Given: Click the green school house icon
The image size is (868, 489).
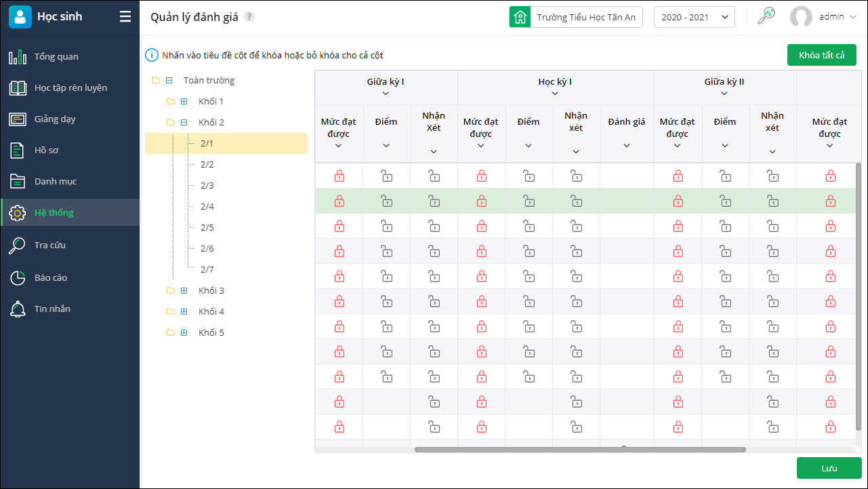Looking at the screenshot, I should pyautogui.click(x=520, y=17).
